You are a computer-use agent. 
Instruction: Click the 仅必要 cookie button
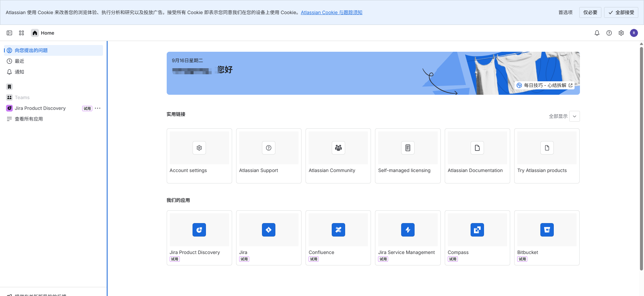590,12
